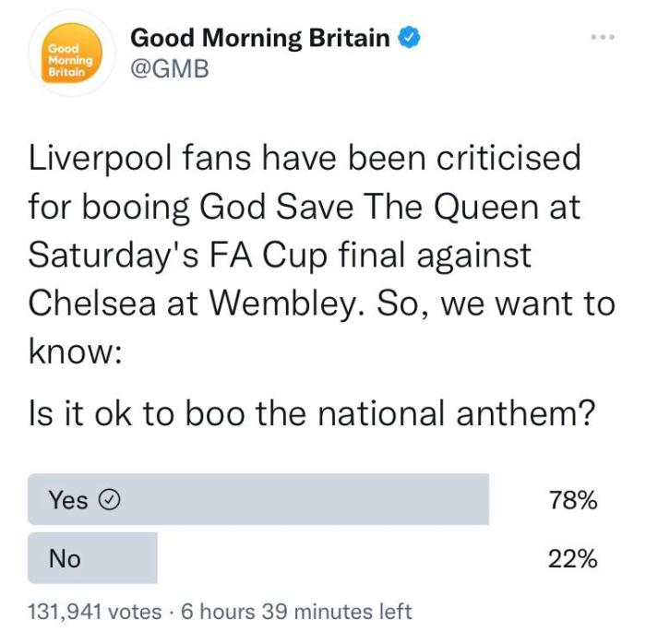
Task: Select the Yes poll option bar
Action: tap(258, 500)
